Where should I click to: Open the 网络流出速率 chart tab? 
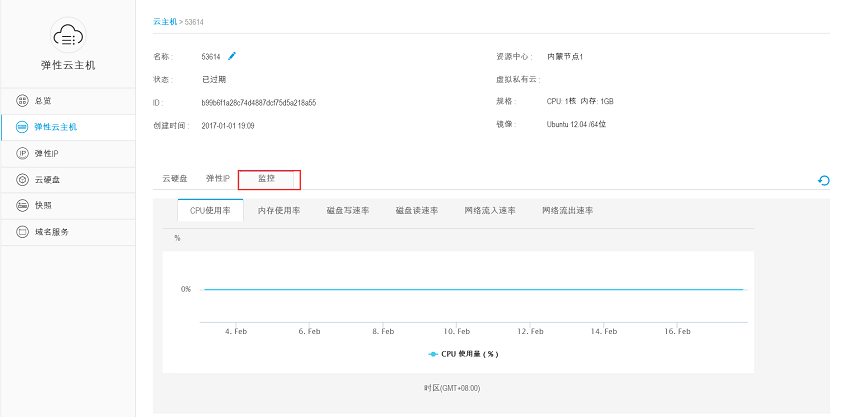[x=568, y=210]
